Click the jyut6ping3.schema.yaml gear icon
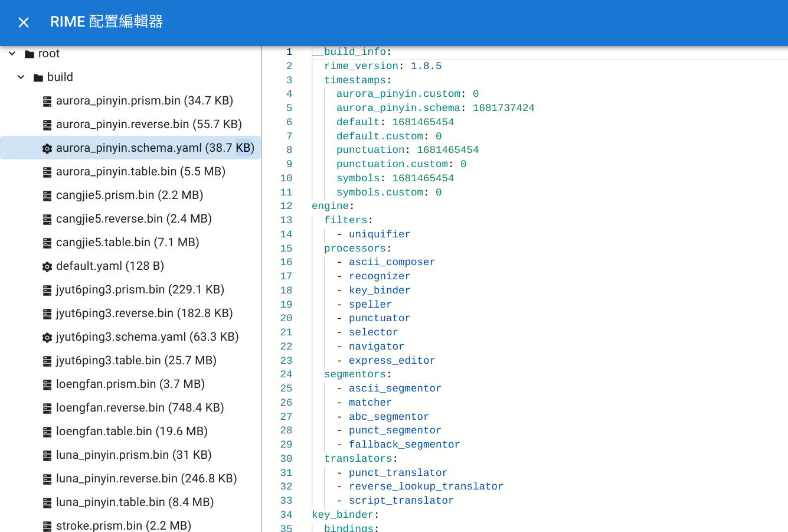788x532 pixels. pos(47,338)
